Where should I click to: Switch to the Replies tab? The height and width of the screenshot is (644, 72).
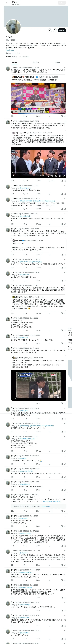pyautogui.click(x=36, y=62)
